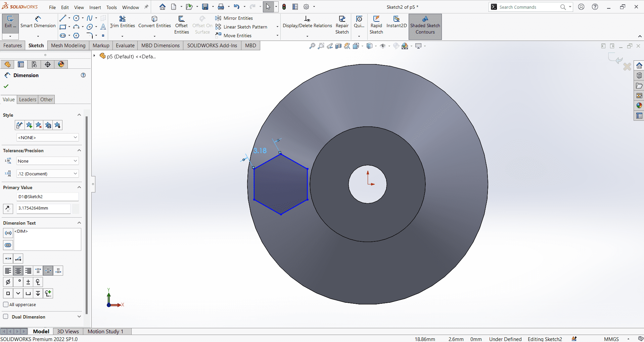The image size is (644, 342).
Task: Expand the p5 (Default) tree node
Action: [x=95, y=56]
